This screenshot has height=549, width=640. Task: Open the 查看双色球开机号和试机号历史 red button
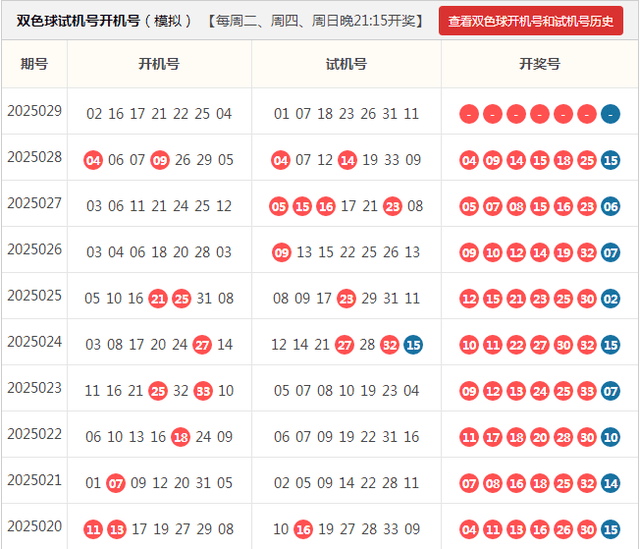[531, 21]
